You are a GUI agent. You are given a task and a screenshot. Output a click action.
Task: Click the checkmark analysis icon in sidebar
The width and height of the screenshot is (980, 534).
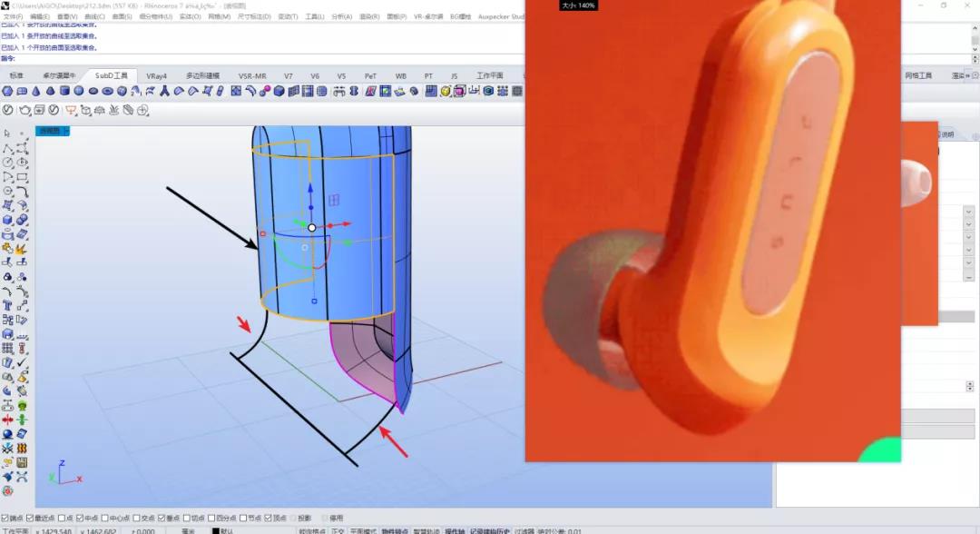click(x=22, y=362)
